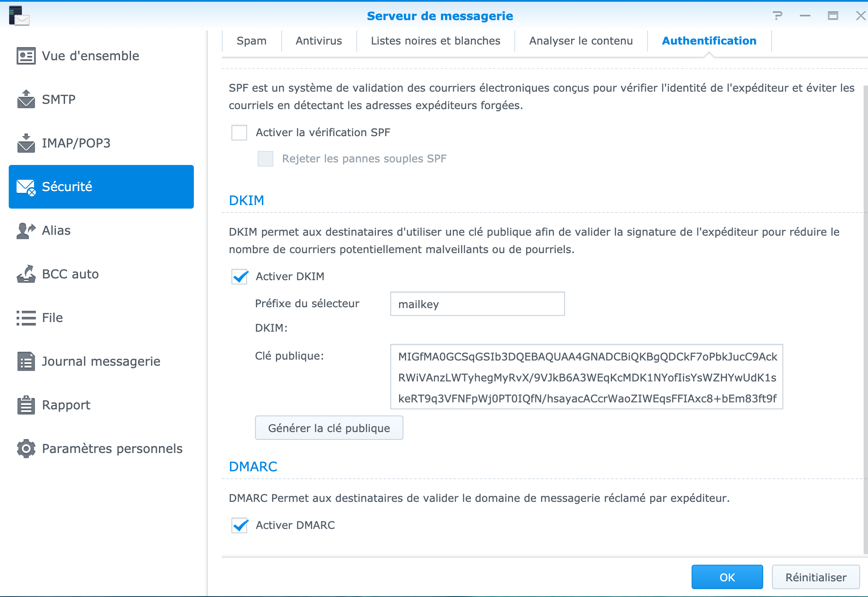Open the Vue d'ensemble overview icon
The width and height of the screenshot is (868, 597).
point(26,56)
